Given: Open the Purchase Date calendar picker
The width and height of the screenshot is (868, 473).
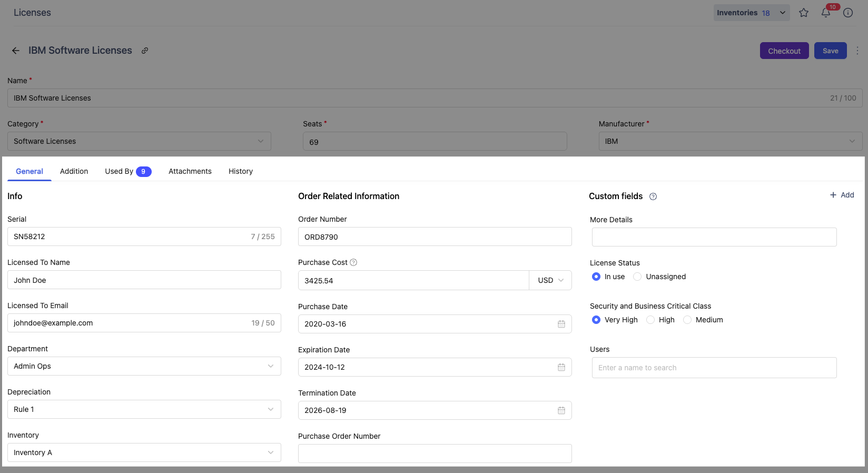Looking at the screenshot, I should click(x=561, y=324).
